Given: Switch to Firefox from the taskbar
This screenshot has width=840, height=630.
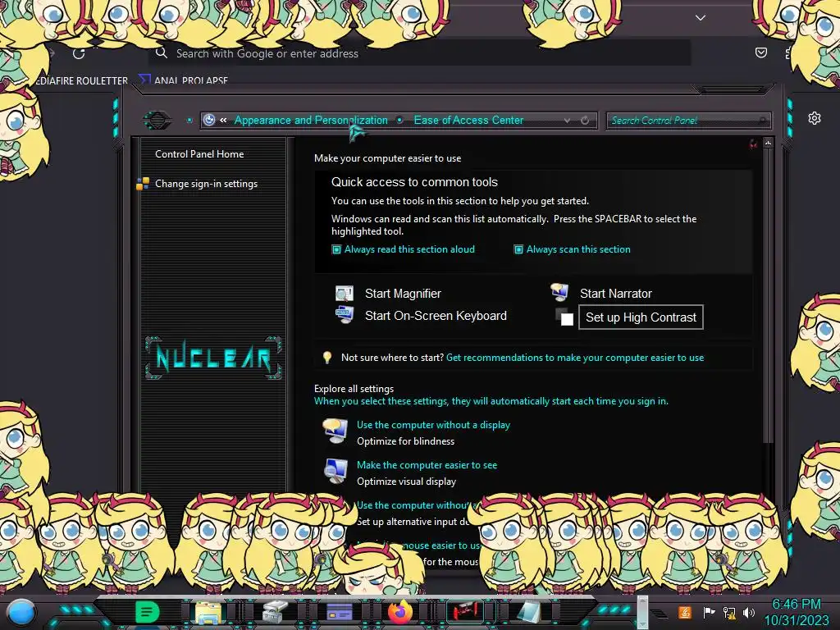Looking at the screenshot, I should [400, 612].
